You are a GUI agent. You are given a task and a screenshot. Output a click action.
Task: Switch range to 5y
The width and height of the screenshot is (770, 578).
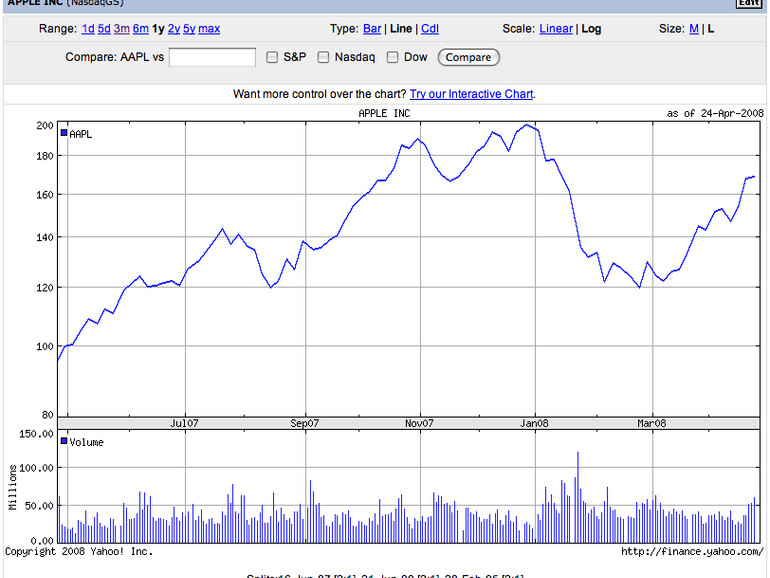(x=190, y=29)
